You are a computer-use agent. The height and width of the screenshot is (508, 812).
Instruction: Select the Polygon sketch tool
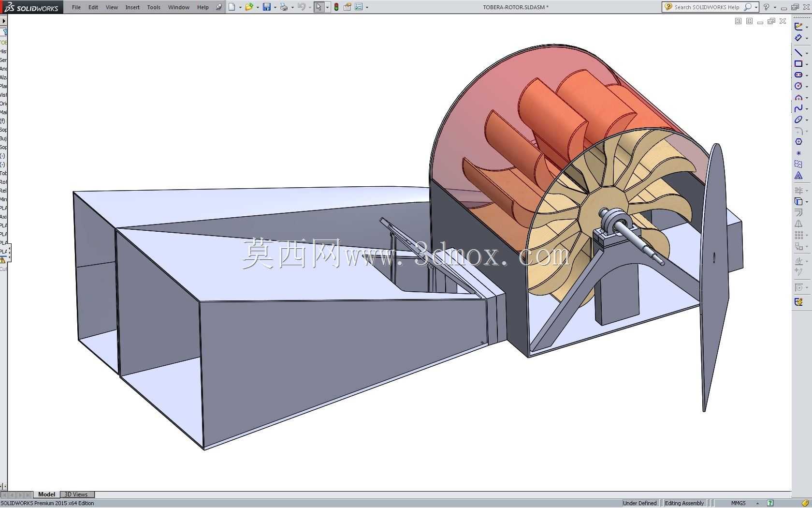[x=798, y=142]
